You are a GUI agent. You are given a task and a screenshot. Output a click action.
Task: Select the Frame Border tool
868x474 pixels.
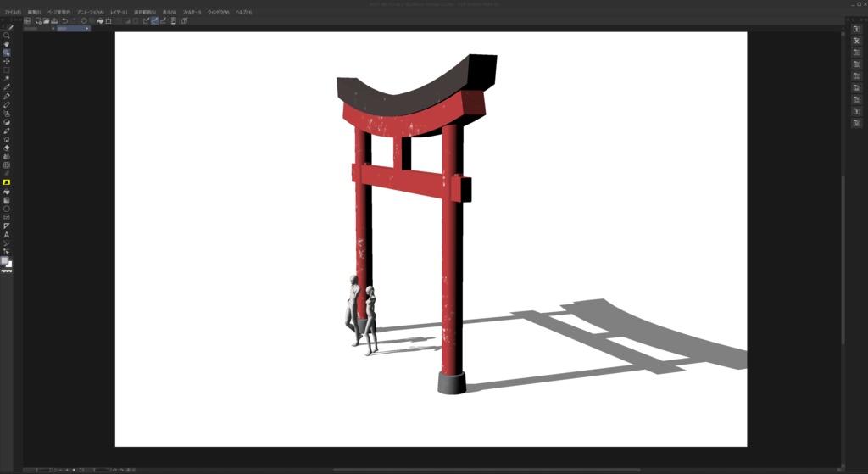7,218
